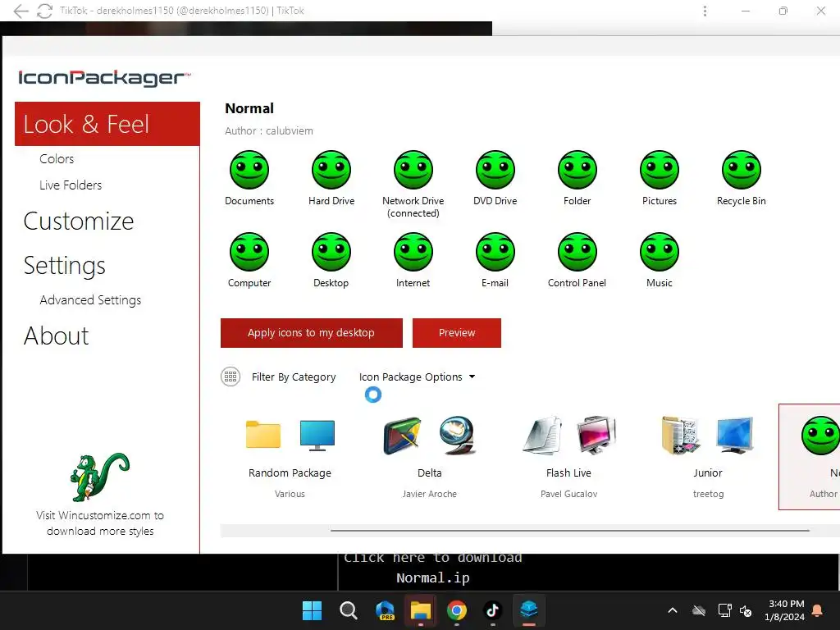Select the DVD Drive icon
The height and width of the screenshot is (630, 840).
(x=495, y=170)
